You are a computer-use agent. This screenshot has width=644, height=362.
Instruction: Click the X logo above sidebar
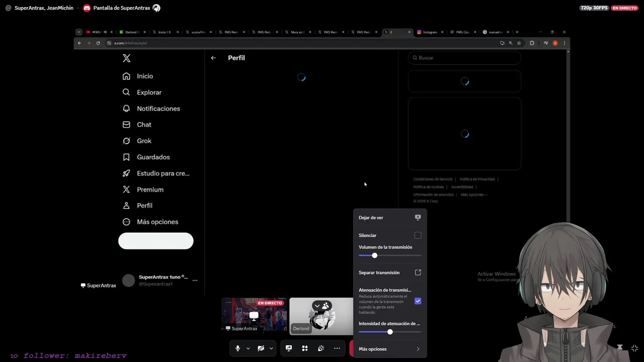click(127, 58)
